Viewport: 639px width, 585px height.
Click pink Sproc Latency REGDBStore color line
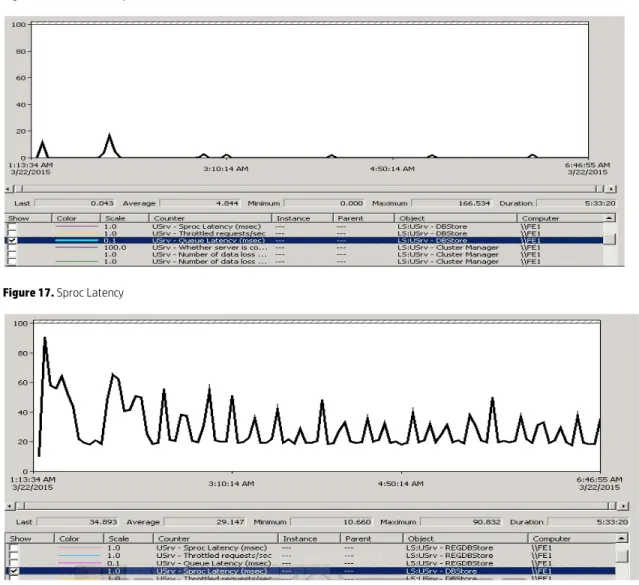(79, 548)
